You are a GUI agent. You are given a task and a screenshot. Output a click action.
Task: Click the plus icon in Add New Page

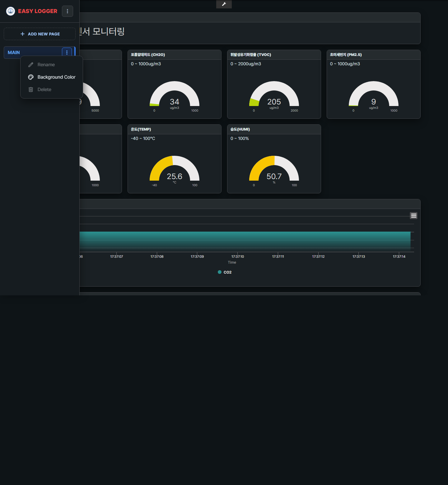[x=22, y=34]
